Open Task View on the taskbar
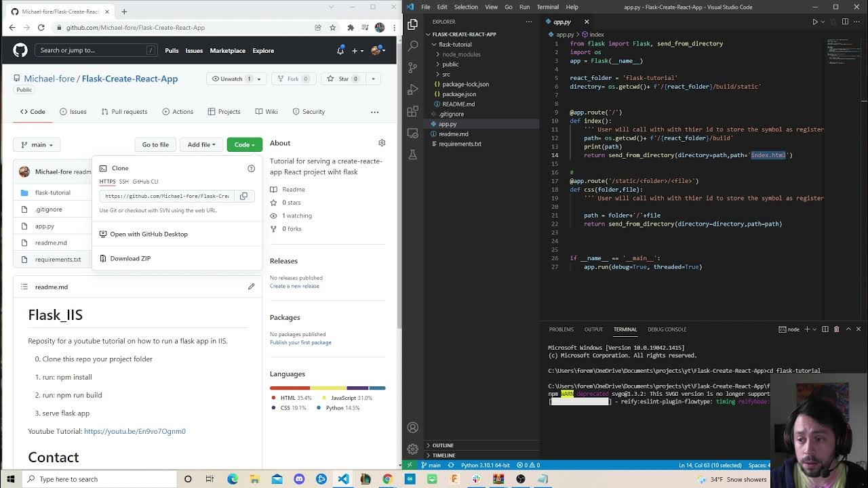Image resolution: width=868 pixels, height=488 pixels. click(x=210, y=479)
